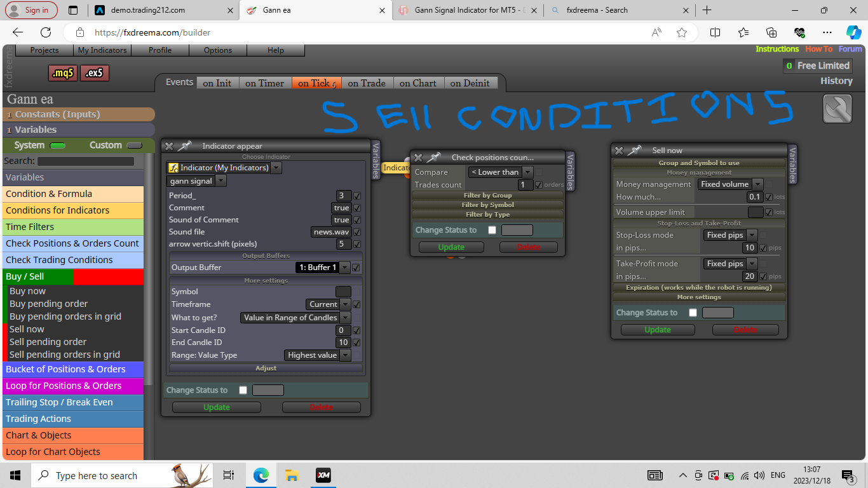
Task: Switch to the on Timer event tab
Action: coord(265,83)
